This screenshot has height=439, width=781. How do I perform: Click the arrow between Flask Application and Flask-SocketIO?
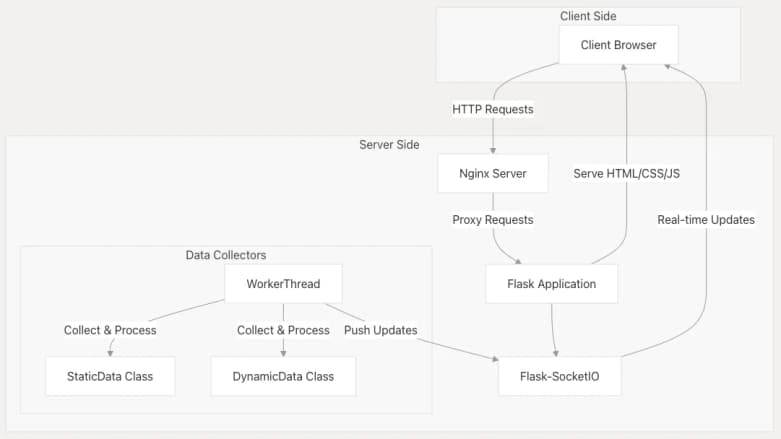pos(553,328)
